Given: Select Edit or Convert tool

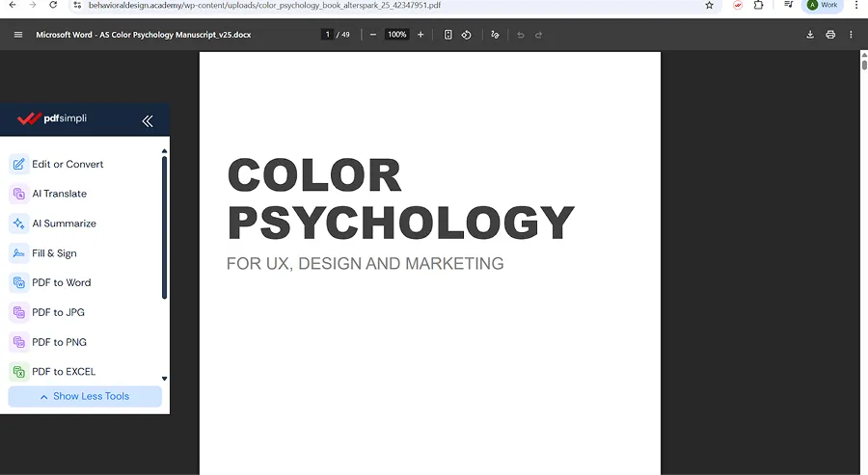Looking at the screenshot, I should pos(68,164).
